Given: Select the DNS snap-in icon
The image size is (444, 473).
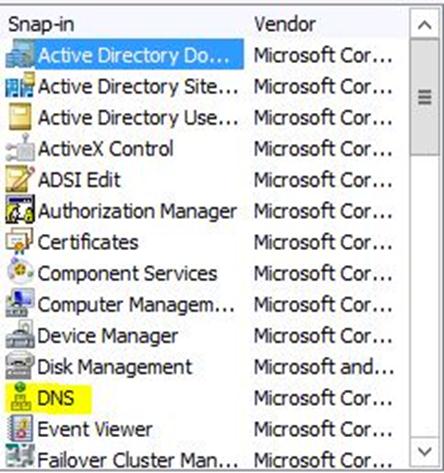Looking at the screenshot, I should click(20, 398).
